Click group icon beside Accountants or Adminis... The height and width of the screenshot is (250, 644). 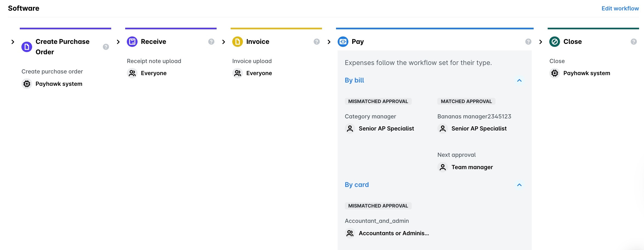[x=350, y=233]
